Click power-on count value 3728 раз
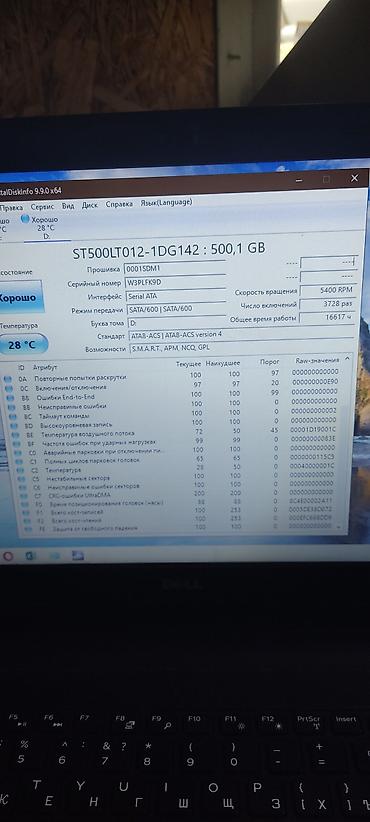 329,304
